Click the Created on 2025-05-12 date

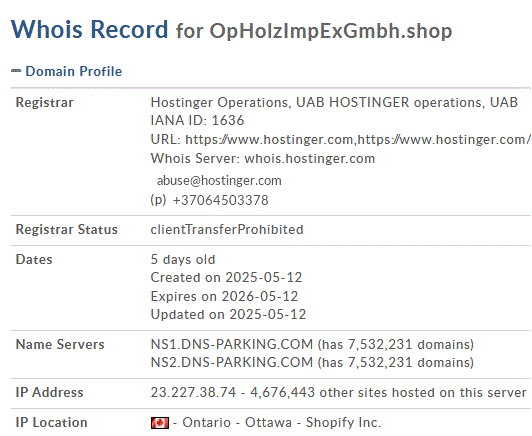pos(226,278)
